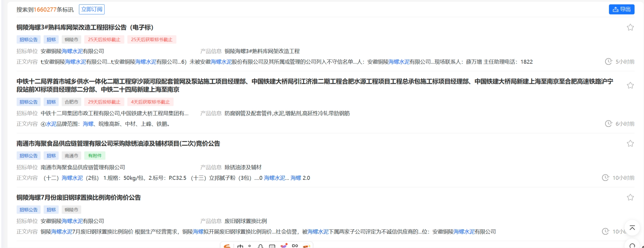The width and height of the screenshot is (644, 248).
Task: Click product info 防腐钢管及配套管件,水泥,增黏剂
Action: pyautogui.click(x=287, y=113)
